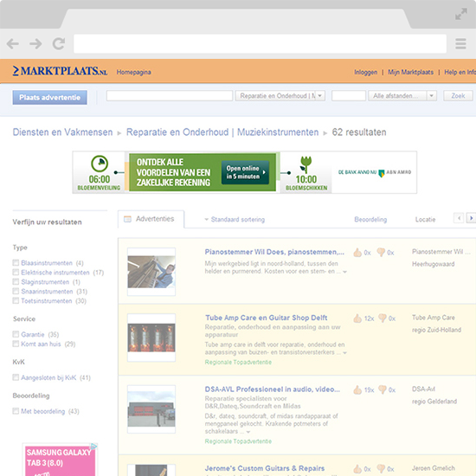This screenshot has height=476, width=476.
Task: Sort by Beoordeling column
Action: coord(370,219)
